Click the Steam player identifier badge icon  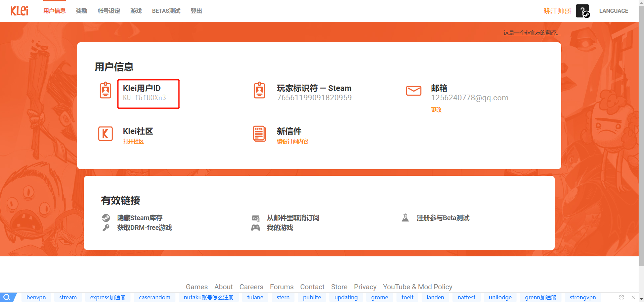point(259,90)
